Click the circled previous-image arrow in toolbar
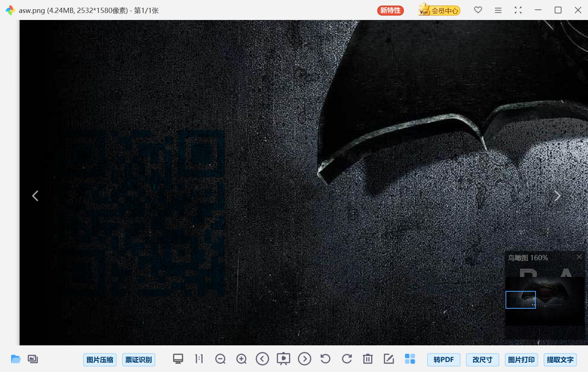The image size is (588, 372). click(263, 359)
